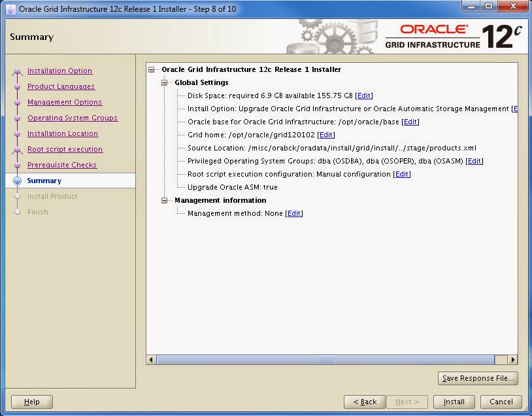Edit the Root script execution configuration

point(403,174)
